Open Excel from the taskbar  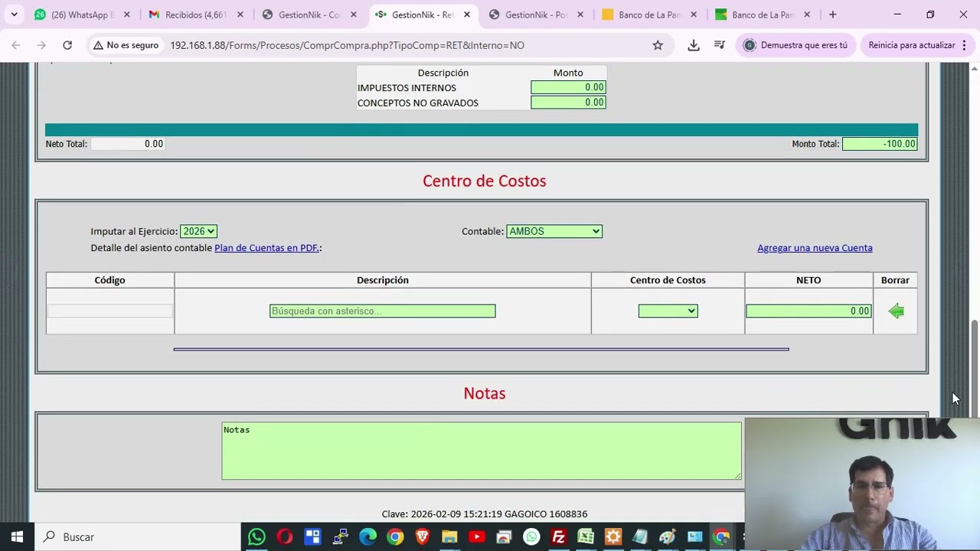coord(586,536)
